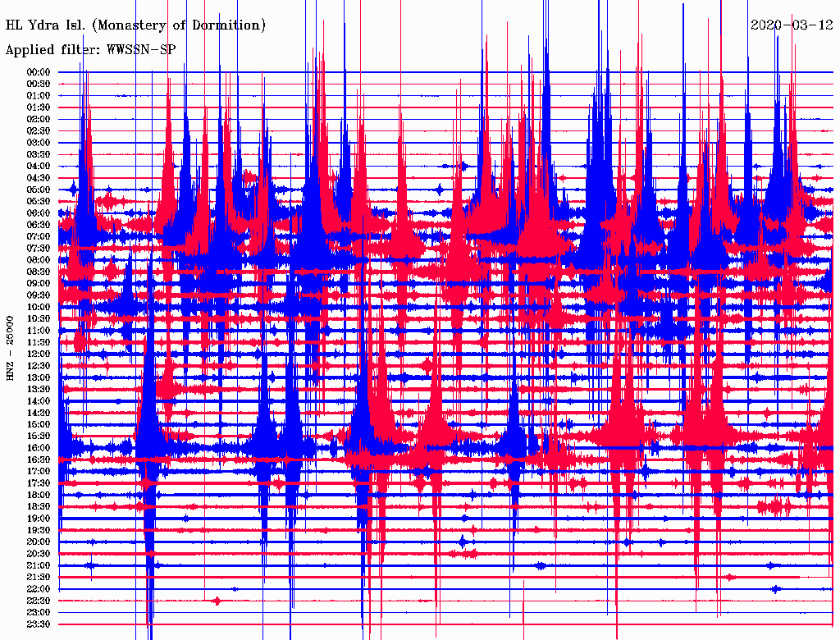Click the 03:00 time row label
Screen dimensions: 840x640
pos(39,143)
